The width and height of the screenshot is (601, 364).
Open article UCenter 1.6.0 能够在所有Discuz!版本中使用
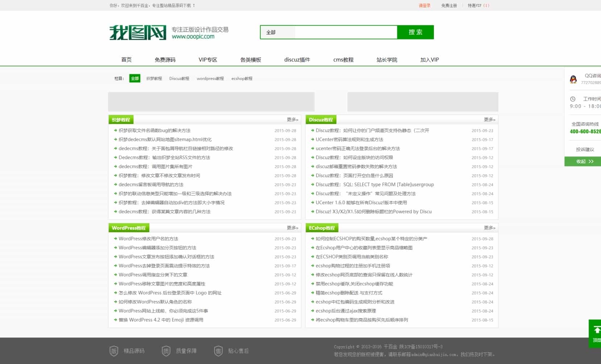pos(361,203)
